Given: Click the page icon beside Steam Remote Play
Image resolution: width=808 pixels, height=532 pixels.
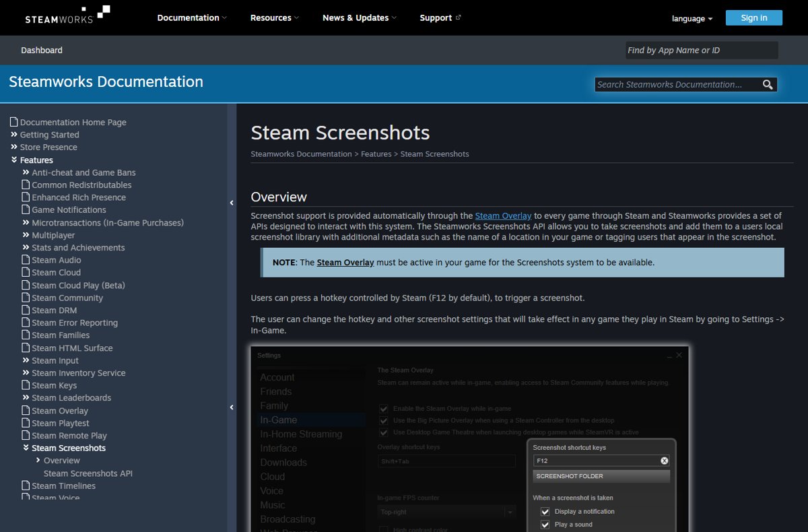Looking at the screenshot, I should (x=26, y=435).
